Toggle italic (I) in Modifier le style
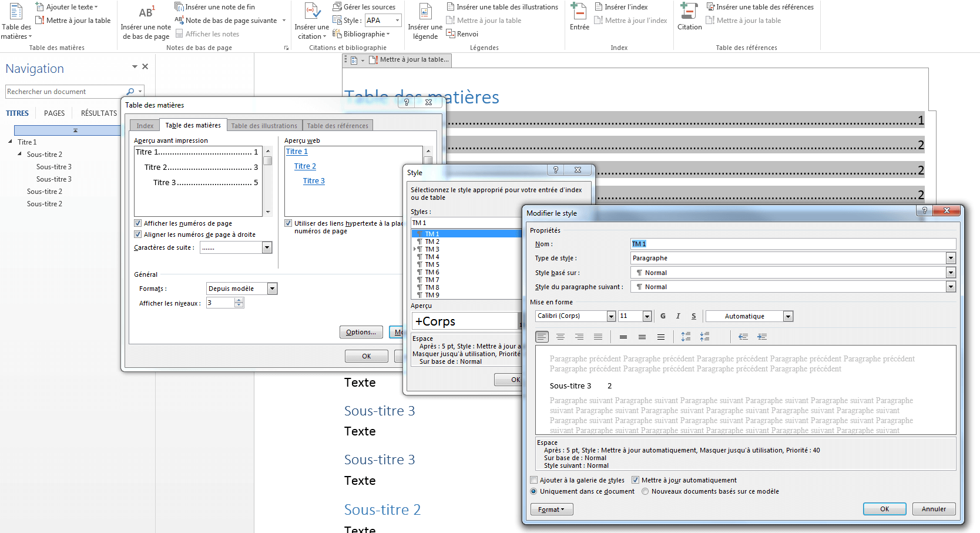Image resolution: width=980 pixels, height=533 pixels. [x=678, y=316]
